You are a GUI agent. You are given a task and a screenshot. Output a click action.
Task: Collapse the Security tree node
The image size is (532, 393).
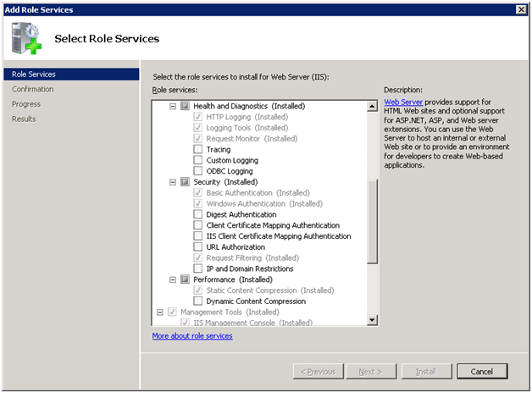[x=174, y=182]
